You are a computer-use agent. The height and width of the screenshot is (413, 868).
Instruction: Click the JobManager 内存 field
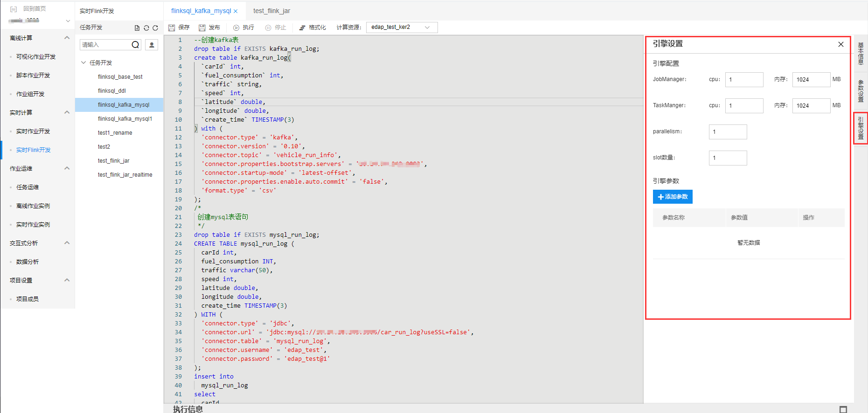[811, 79]
